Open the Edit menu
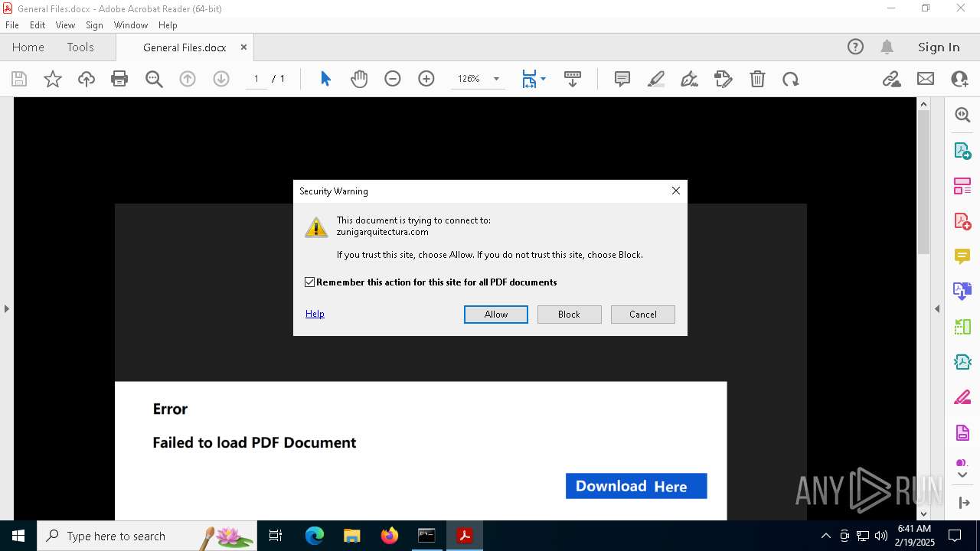The width and height of the screenshot is (980, 551). [x=38, y=24]
